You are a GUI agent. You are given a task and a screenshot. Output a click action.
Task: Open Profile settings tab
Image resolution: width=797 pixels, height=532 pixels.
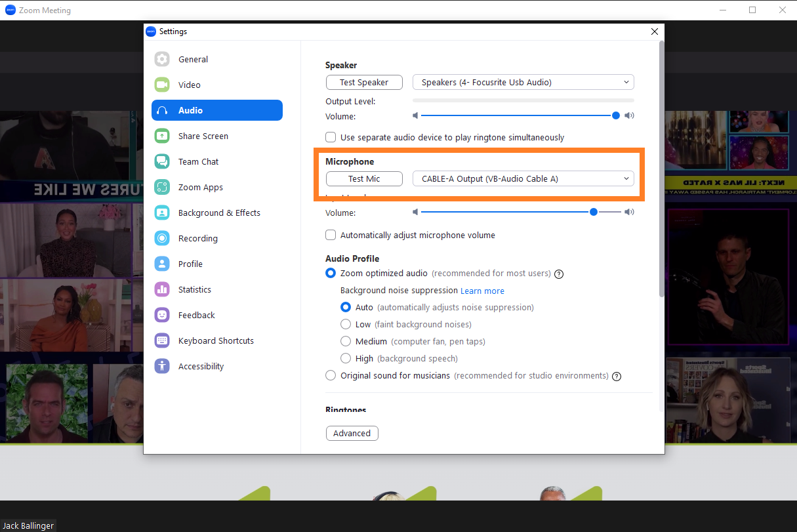(x=217, y=264)
